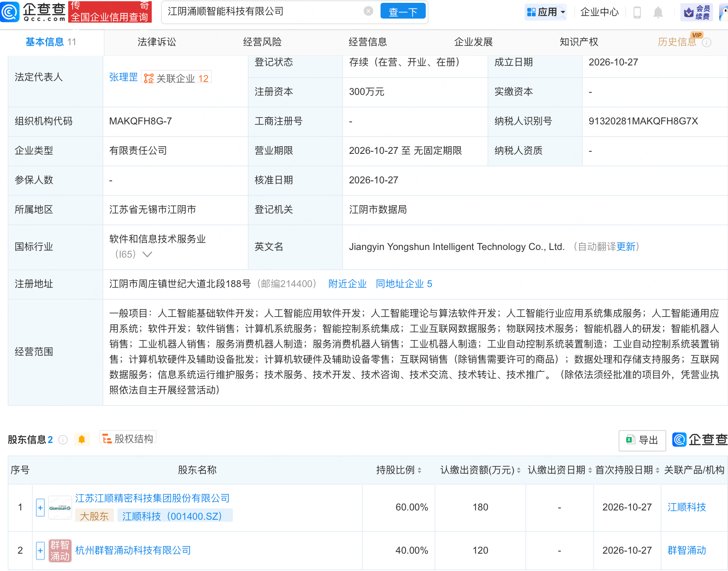Open the 历史信息 VIP tab
Viewport: 728px width, 571px height.
(x=677, y=42)
